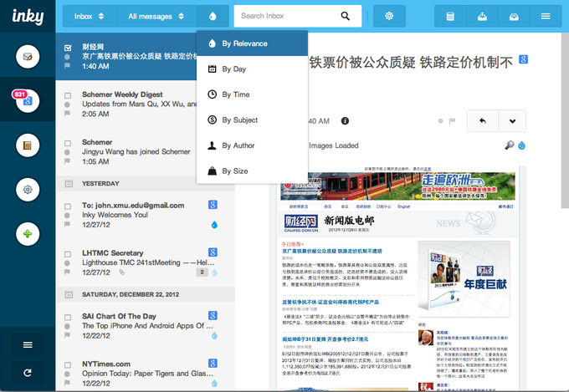Expand more reply options chevron
Image resolution: width=569 pixels, height=392 pixels.
(511, 121)
